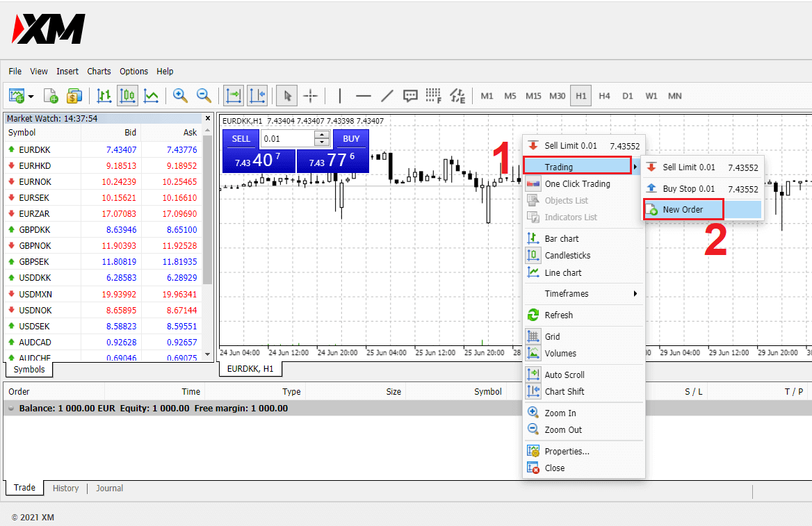Screen dimensions: 812x526
Task: Select the Symbols tab
Action: tap(29, 369)
